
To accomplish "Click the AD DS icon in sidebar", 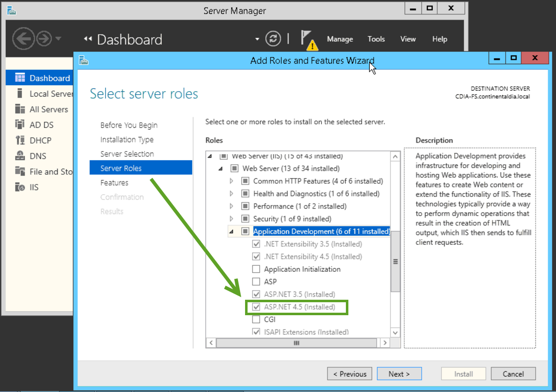I will [x=20, y=125].
